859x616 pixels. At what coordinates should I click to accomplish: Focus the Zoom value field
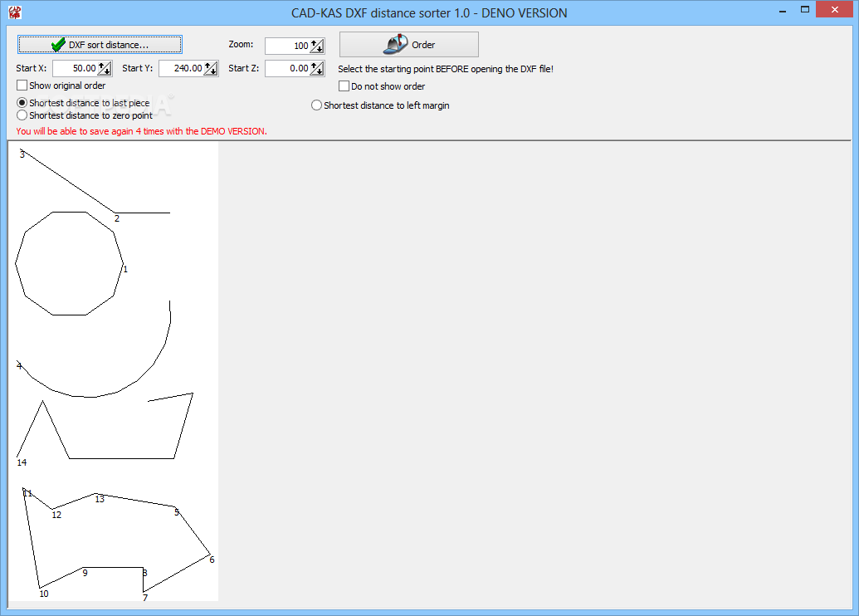(x=288, y=46)
